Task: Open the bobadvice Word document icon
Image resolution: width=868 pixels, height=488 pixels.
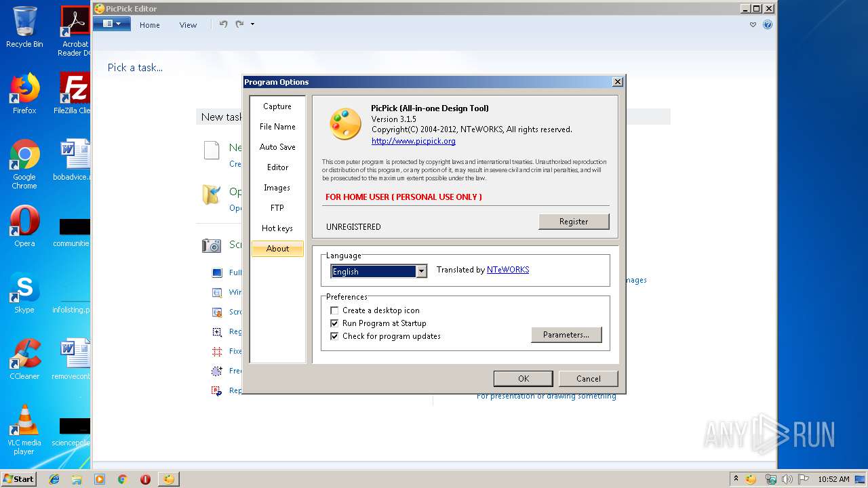Action: (x=73, y=160)
